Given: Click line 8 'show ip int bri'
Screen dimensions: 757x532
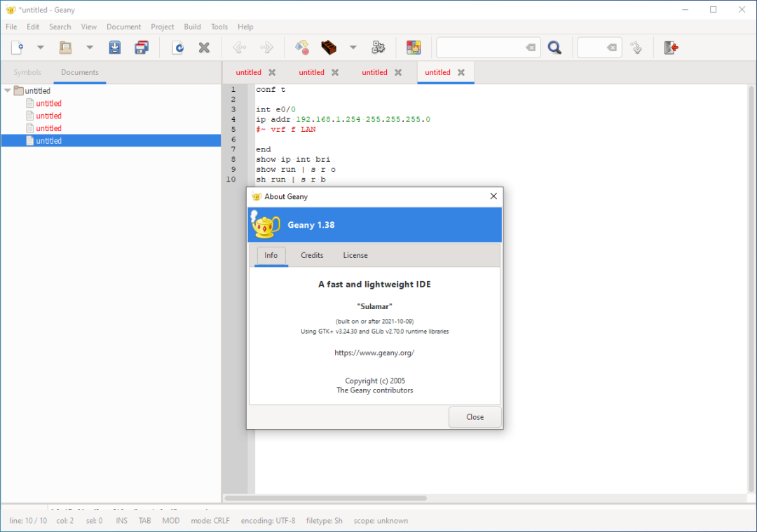Looking at the screenshot, I should tap(293, 159).
